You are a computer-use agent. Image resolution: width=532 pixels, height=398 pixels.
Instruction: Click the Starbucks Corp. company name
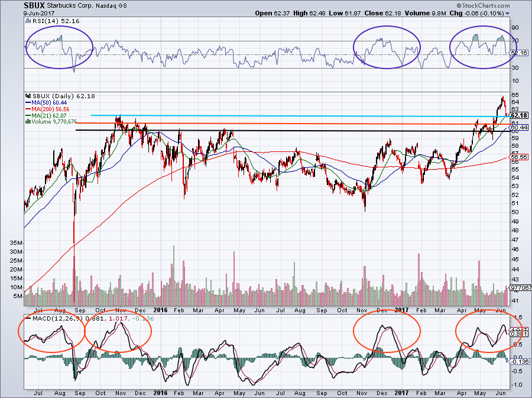tap(69, 6)
